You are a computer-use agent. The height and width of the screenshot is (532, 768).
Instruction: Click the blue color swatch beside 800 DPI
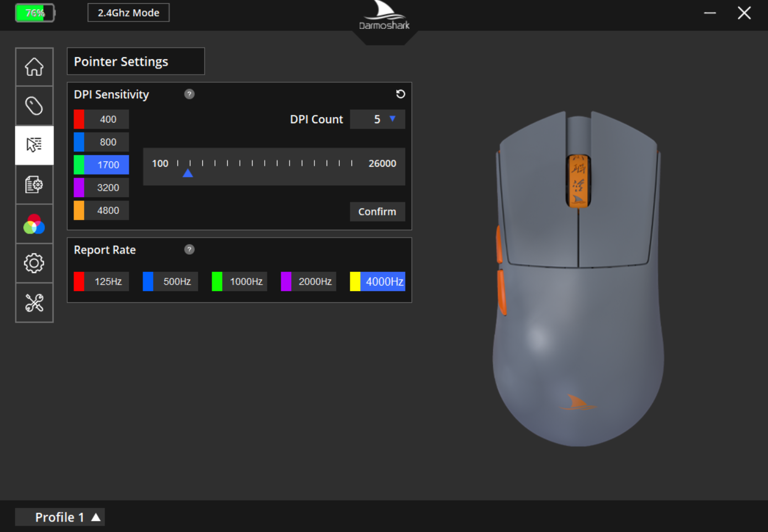tap(79, 142)
